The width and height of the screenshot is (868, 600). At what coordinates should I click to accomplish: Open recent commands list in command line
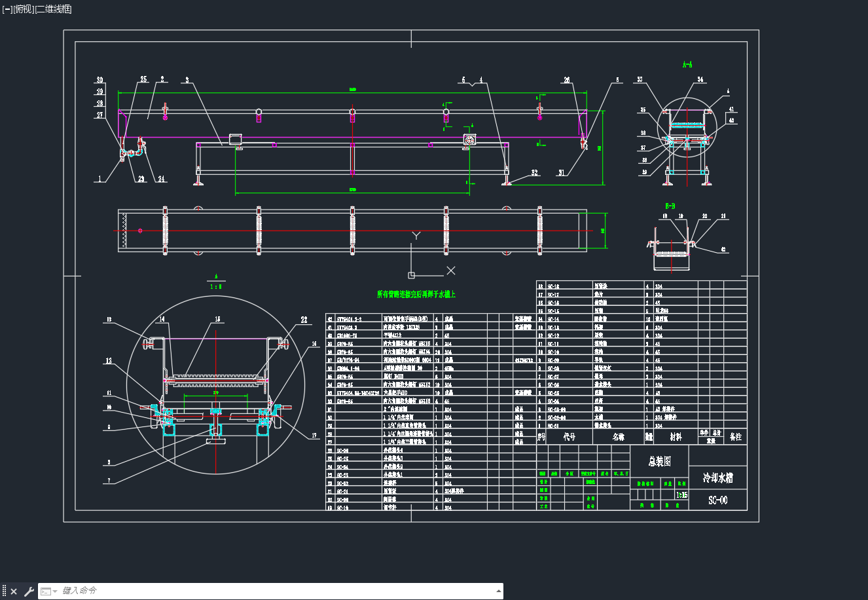[x=48, y=591]
